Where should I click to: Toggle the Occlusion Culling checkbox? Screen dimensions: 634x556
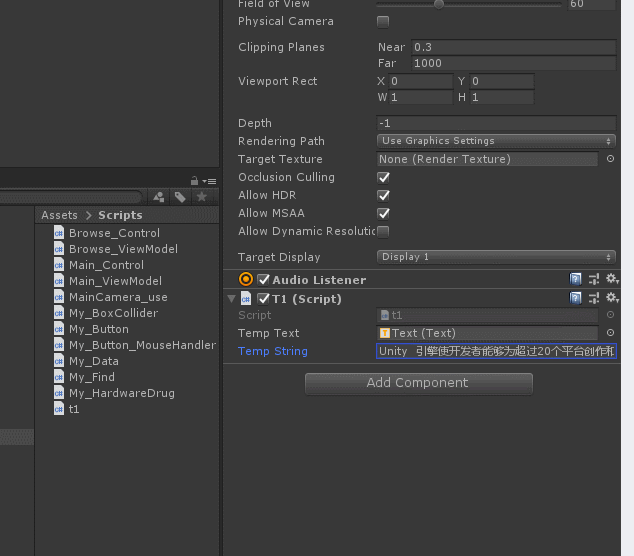point(383,177)
